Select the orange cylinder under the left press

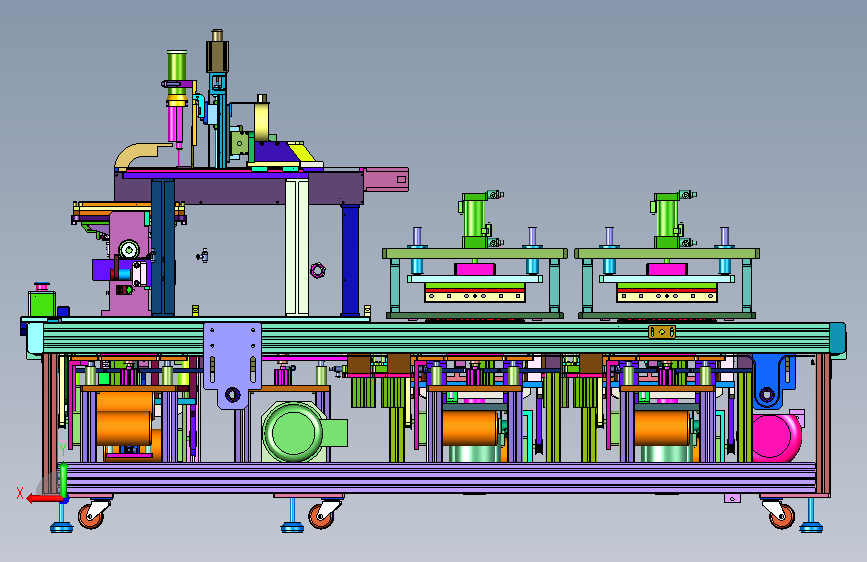pyautogui.click(x=470, y=428)
